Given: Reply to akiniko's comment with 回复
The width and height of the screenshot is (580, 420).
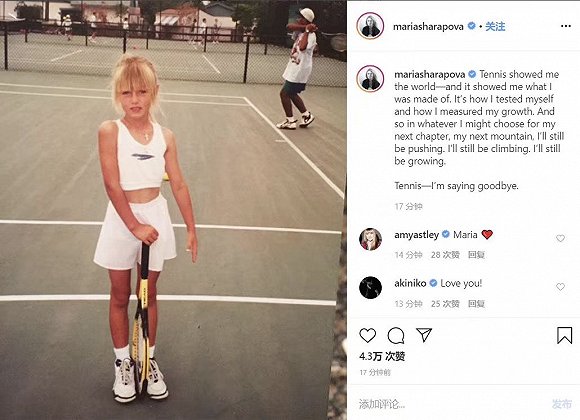Looking at the screenshot, I should point(476,304).
